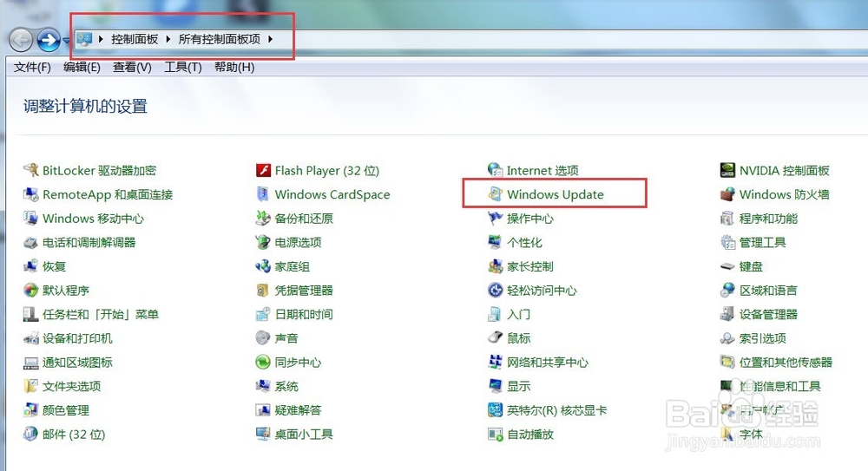Open the 疑难解答 link
868x471 pixels.
(x=298, y=410)
